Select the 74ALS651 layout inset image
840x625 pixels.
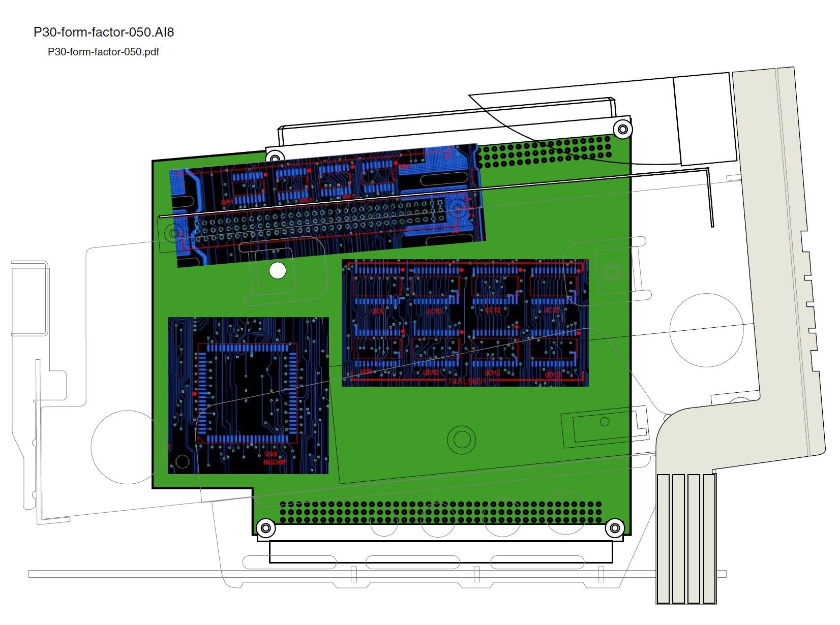(465, 323)
